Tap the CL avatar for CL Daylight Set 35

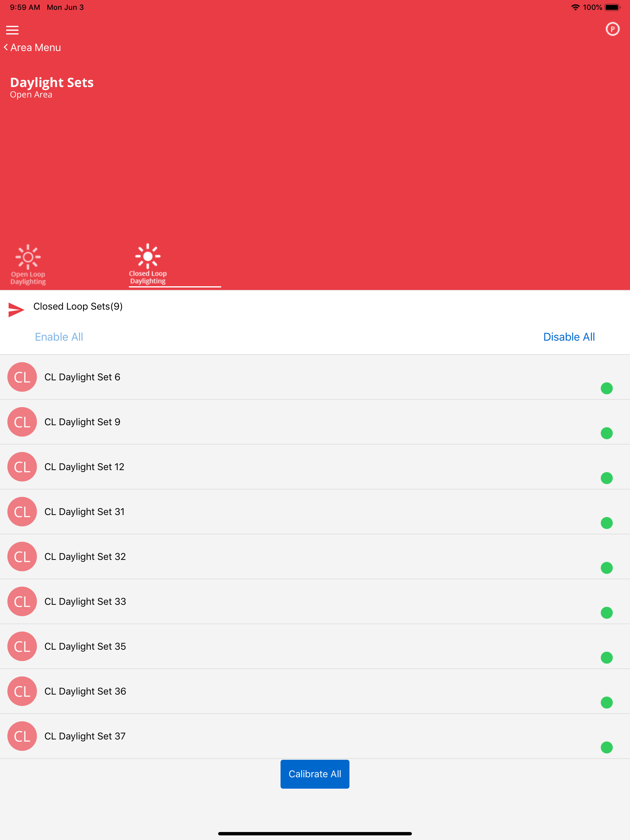coord(22,646)
